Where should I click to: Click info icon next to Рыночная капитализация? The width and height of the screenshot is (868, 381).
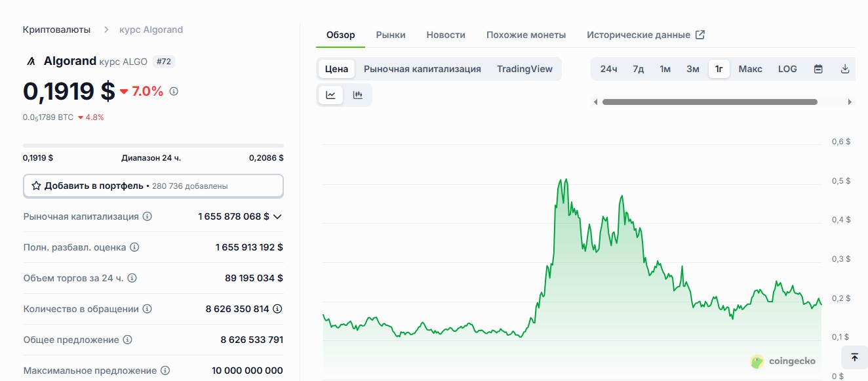pyautogui.click(x=148, y=216)
